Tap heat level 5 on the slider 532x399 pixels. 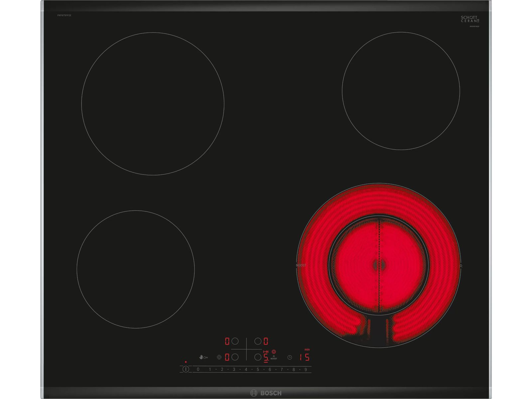tap(258, 369)
